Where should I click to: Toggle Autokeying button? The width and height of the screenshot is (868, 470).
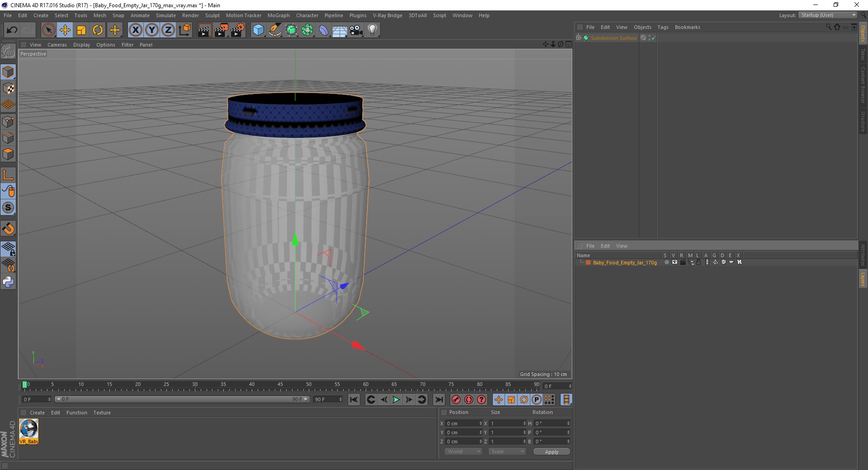tap(469, 399)
